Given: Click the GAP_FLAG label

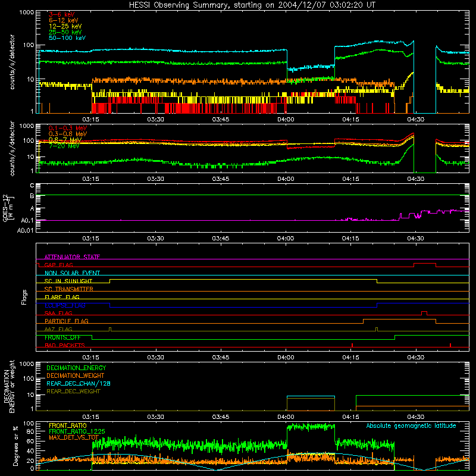Looking at the screenshot, I should [58, 265].
